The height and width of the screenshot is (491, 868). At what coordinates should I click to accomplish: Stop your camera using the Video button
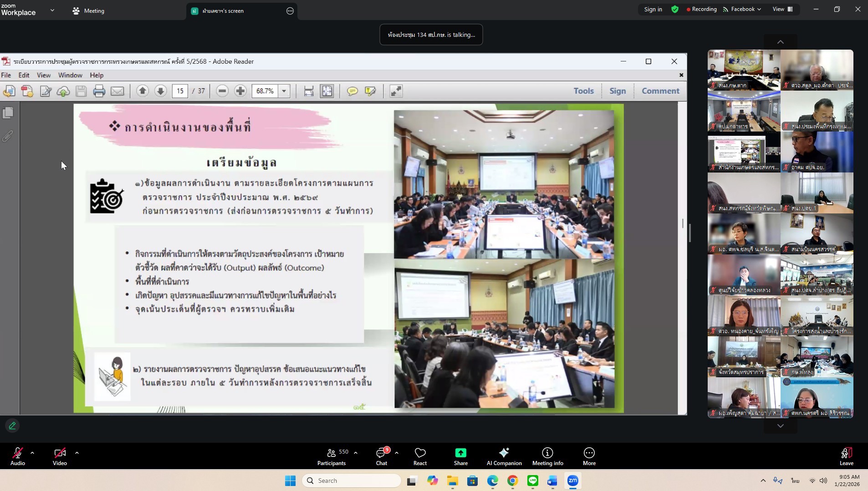[x=60, y=455]
